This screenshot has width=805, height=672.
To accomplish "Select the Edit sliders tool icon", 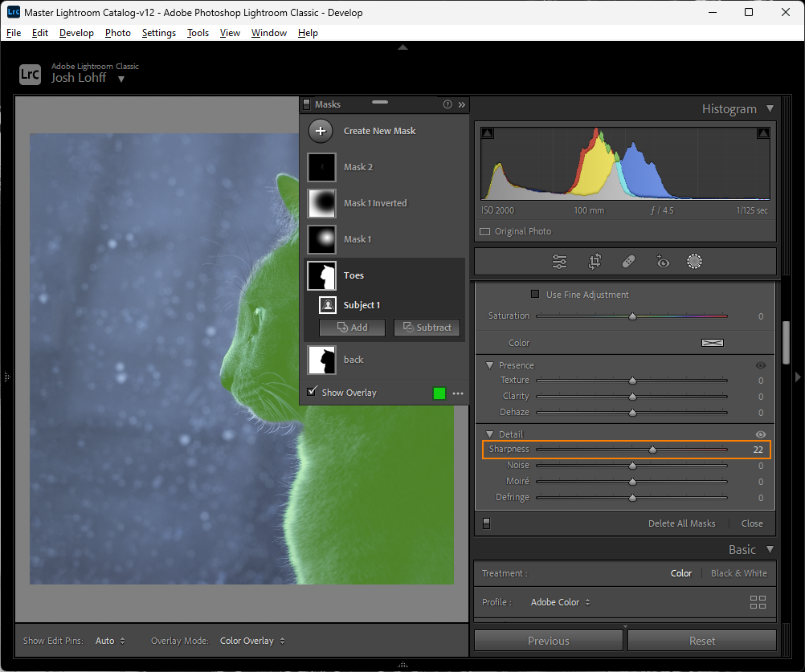I will point(560,262).
